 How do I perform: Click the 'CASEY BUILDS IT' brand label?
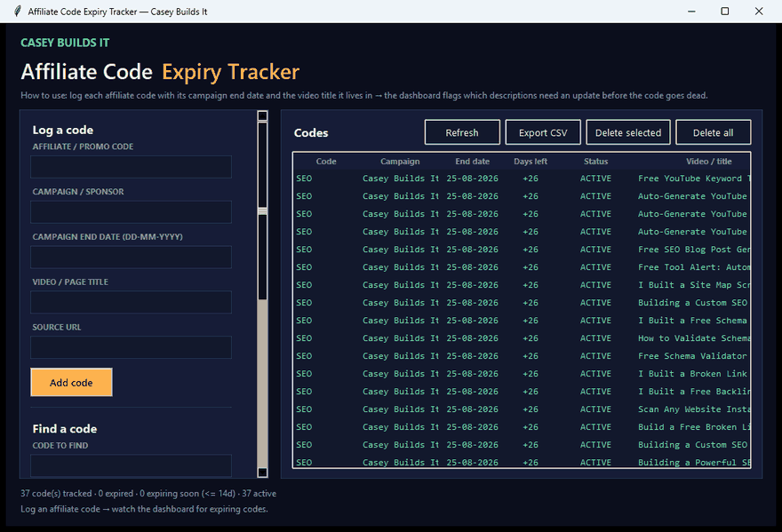click(65, 43)
